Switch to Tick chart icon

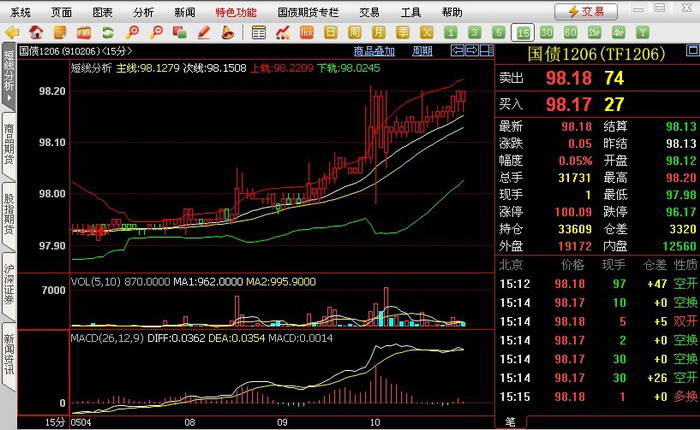click(x=307, y=33)
